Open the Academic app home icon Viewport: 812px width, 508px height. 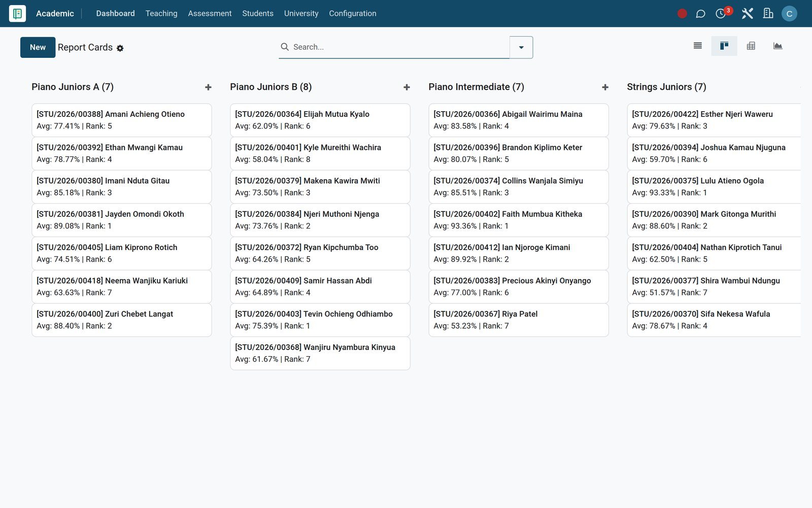17,14
